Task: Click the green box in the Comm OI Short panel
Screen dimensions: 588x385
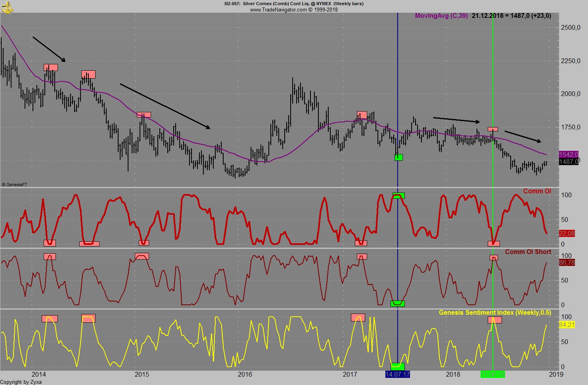Action: (398, 304)
